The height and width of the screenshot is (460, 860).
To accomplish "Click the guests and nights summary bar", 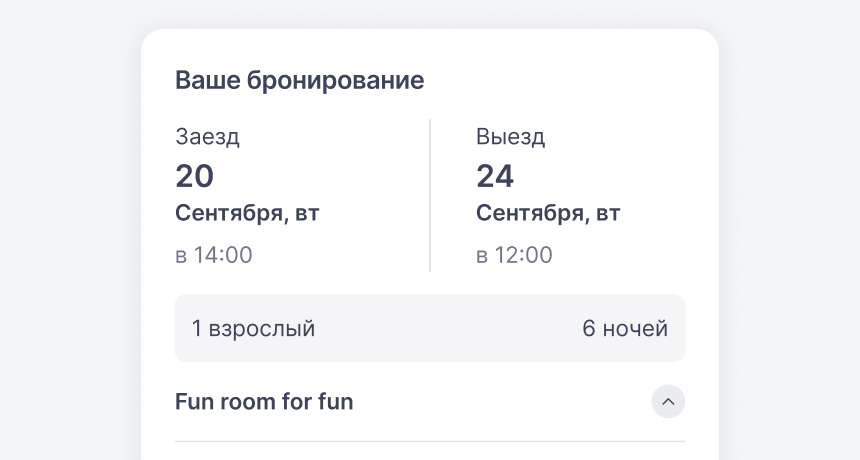I will pyautogui.click(x=430, y=328).
